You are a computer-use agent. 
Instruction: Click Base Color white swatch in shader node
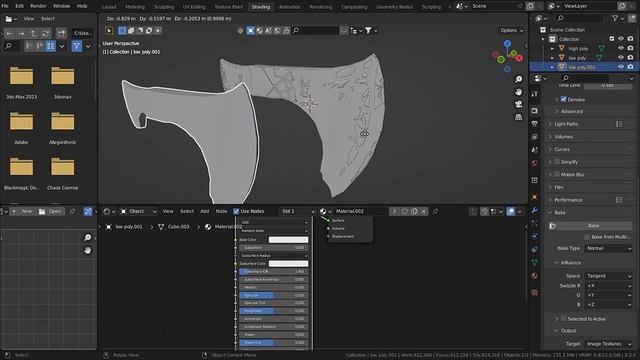288,240
